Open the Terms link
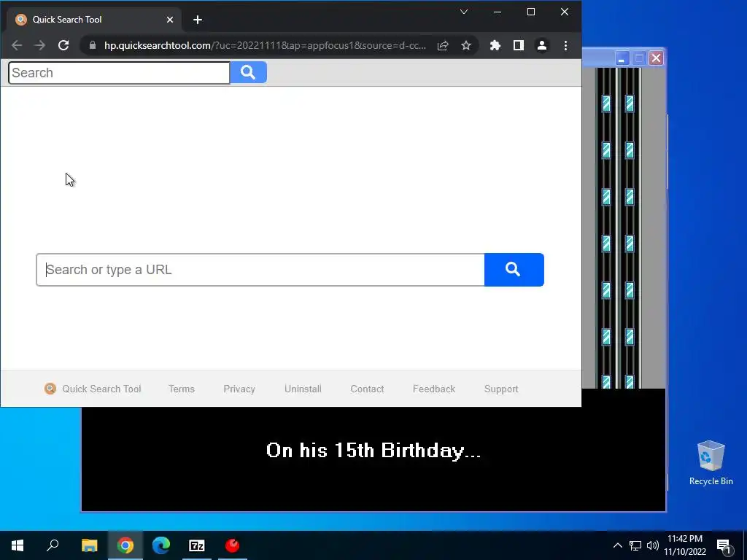The width and height of the screenshot is (747, 560). coord(182,389)
